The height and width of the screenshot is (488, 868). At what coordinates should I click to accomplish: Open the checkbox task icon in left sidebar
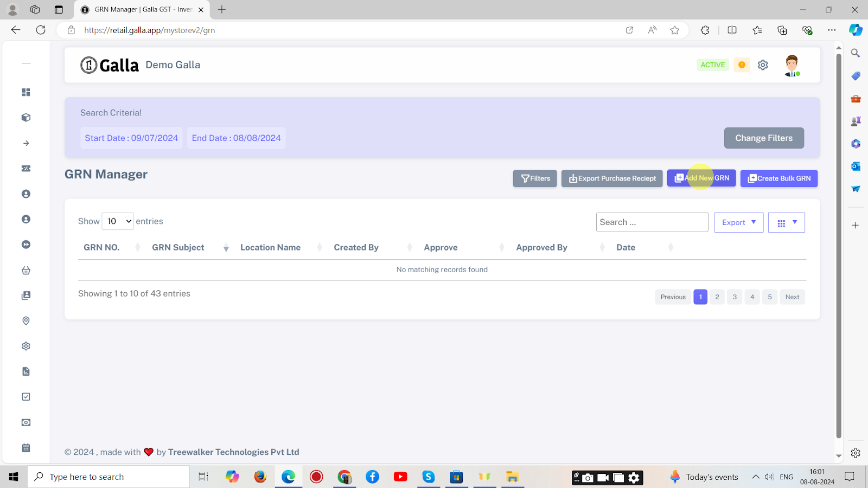click(26, 397)
